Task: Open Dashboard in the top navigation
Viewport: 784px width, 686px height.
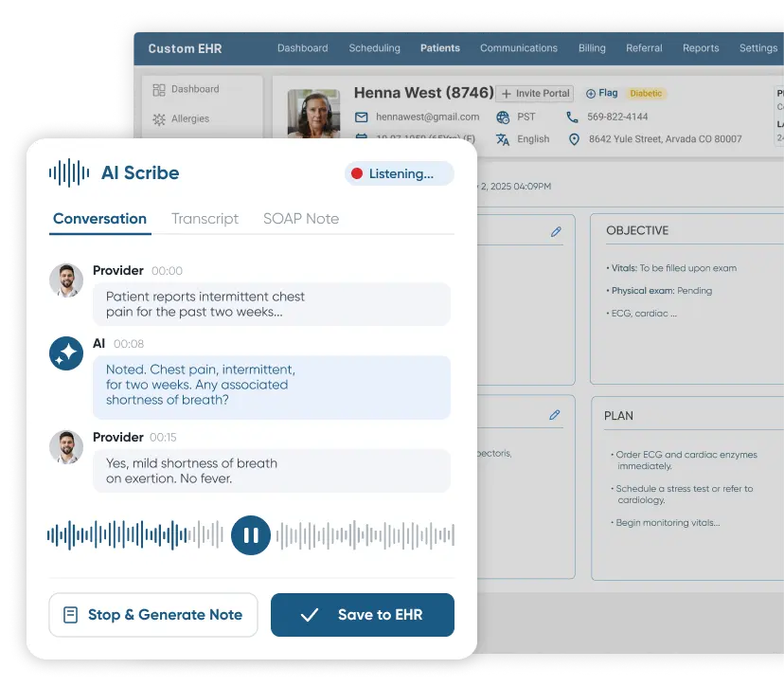Action: coord(302,48)
